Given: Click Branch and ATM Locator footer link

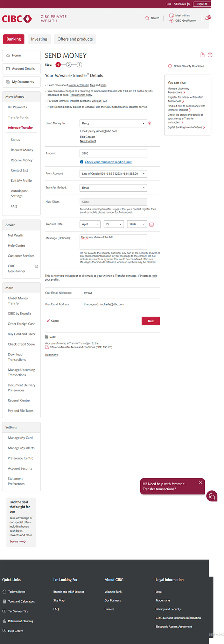Looking at the screenshot, I should click(x=69, y=592).
